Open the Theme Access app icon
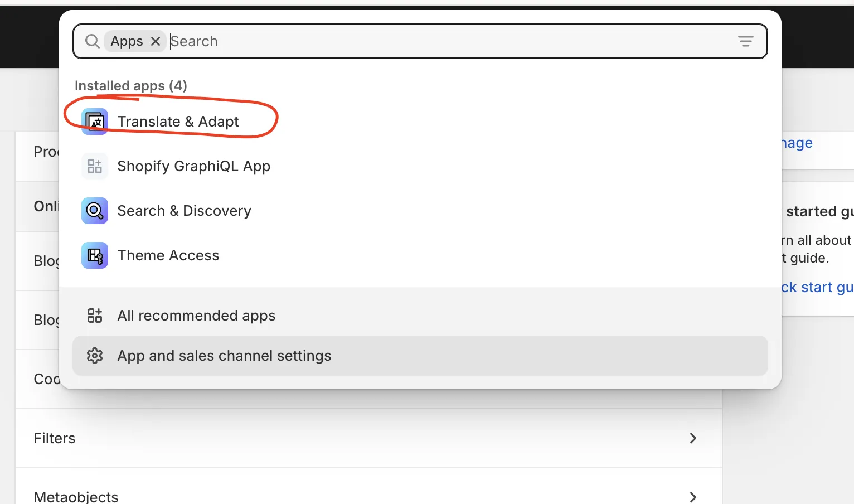This screenshot has height=504, width=854. click(x=94, y=255)
